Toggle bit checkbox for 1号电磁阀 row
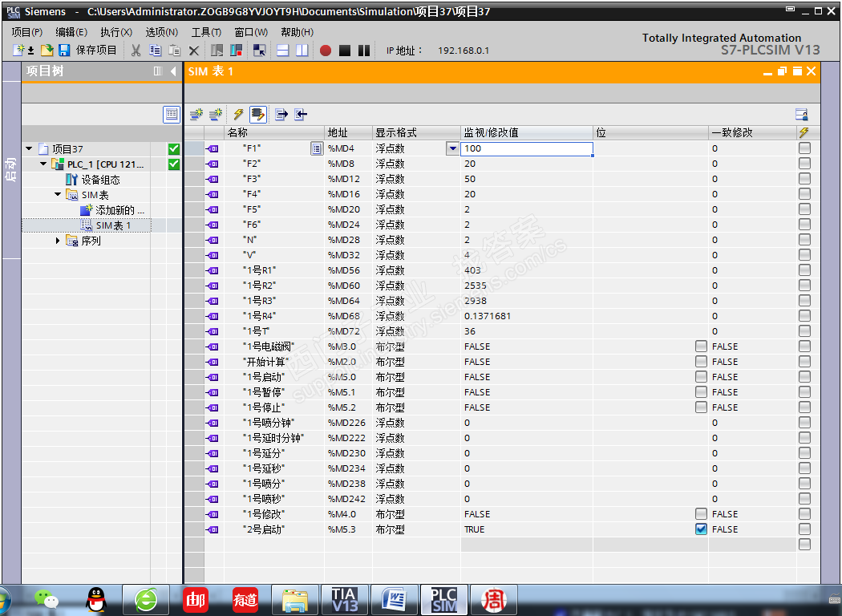The image size is (842, 616). coord(701,346)
